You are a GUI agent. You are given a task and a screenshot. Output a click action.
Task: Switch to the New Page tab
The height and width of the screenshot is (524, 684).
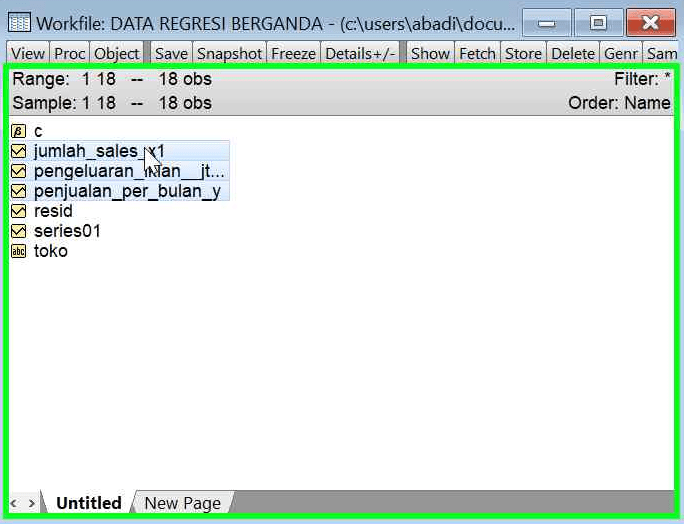182,503
